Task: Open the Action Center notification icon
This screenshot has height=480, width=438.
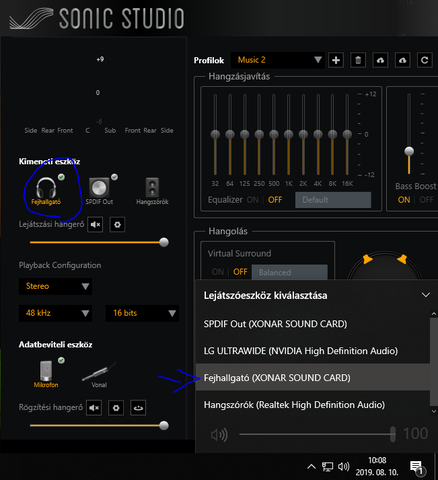Action: click(417, 468)
